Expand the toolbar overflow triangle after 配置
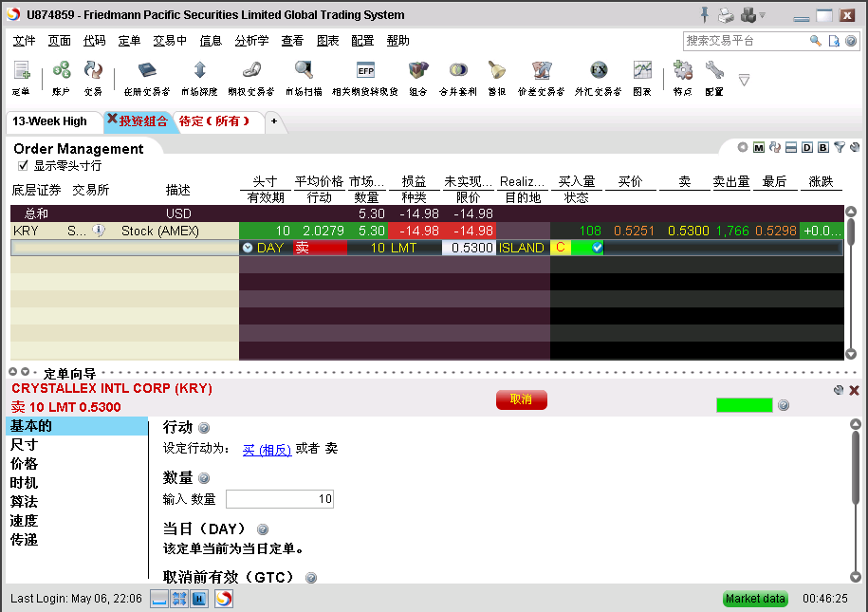 [x=744, y=80]
